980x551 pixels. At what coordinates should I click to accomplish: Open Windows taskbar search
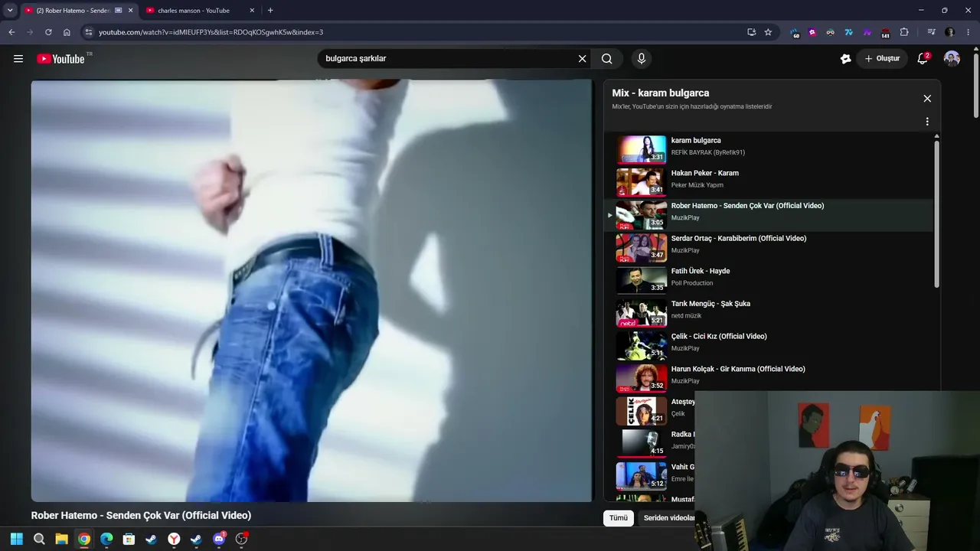(x=39, y=539)
